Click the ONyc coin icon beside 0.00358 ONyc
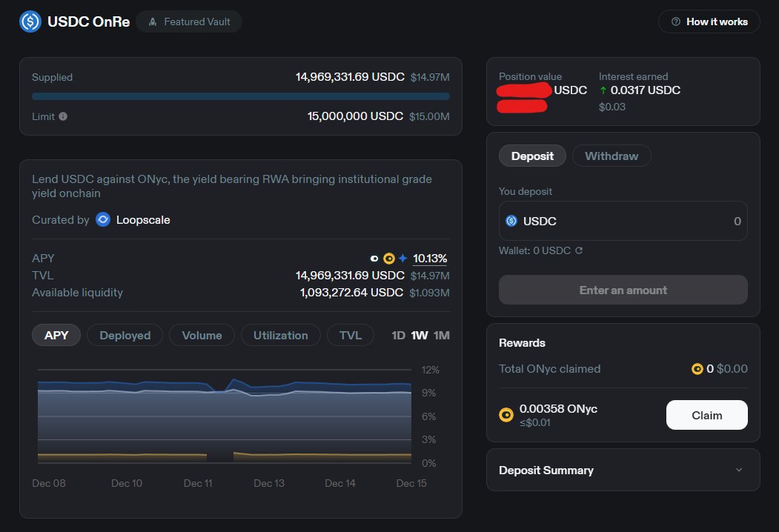This screenshot has height=532, width=779. [506, 415]
